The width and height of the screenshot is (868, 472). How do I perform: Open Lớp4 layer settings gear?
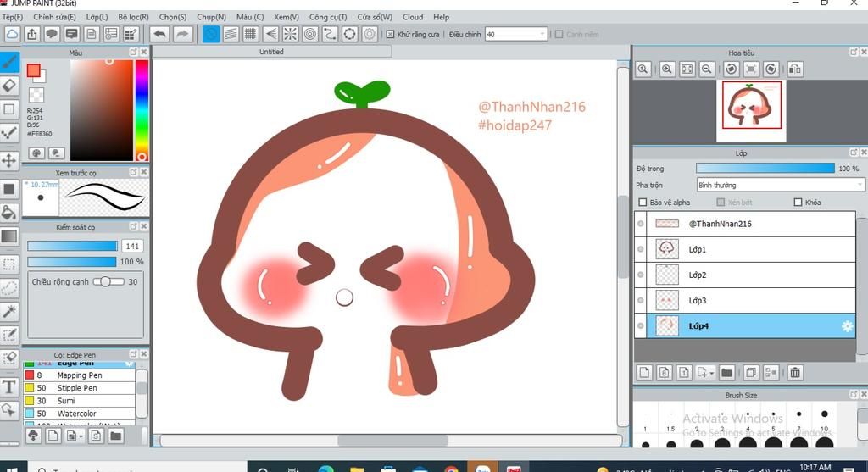tap(847, 326)
